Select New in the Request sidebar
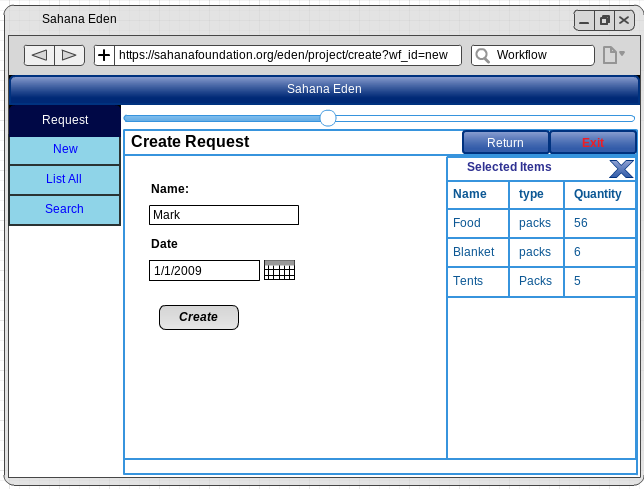644x489 pixels. pos(65,150)
